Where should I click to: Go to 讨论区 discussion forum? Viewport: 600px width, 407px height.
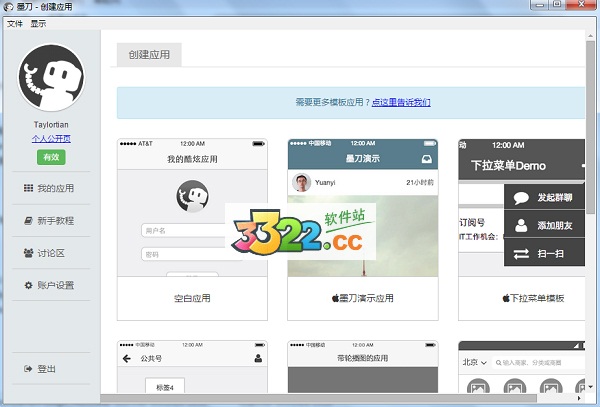tap(50, 253)
